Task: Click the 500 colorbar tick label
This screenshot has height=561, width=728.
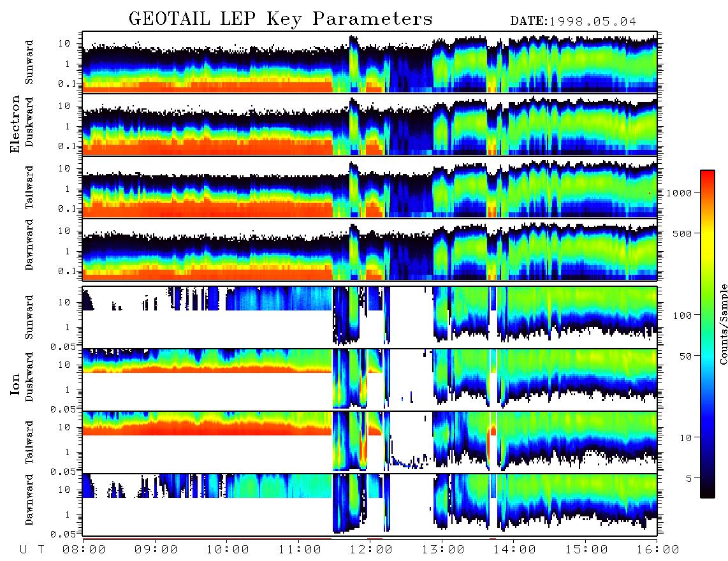Action: 682,233
